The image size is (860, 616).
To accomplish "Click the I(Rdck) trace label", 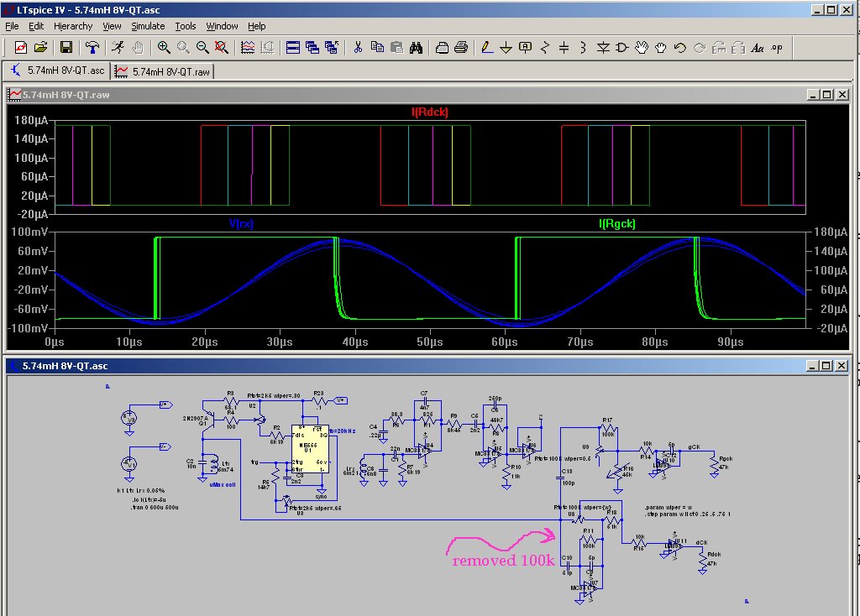I will [430, 112].
